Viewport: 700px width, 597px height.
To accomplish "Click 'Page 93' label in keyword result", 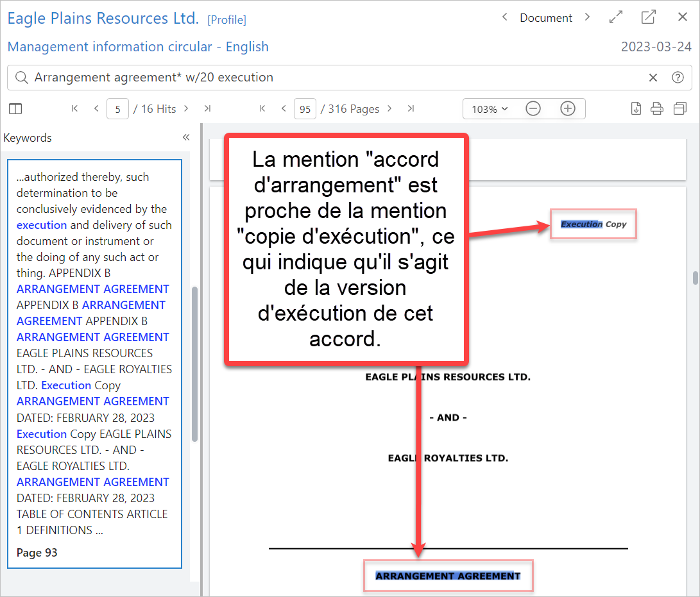I will [x=37, y=552].
